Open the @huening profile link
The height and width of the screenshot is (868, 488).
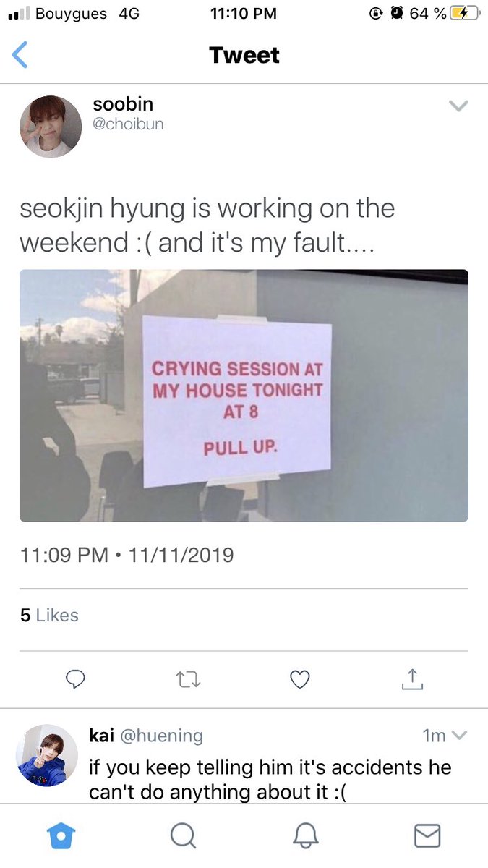pos(160,736)
